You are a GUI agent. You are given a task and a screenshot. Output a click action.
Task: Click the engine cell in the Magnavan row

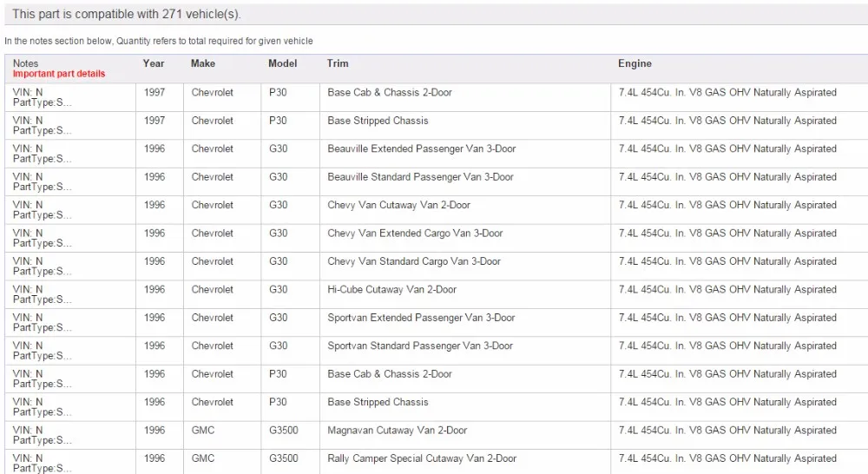(x=727, y=431)
